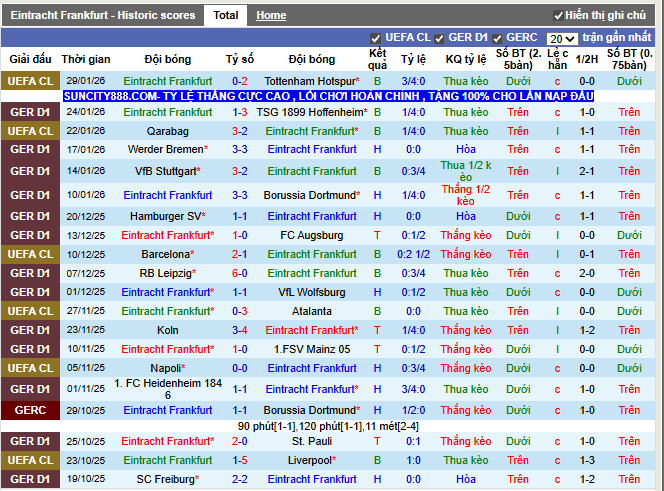Click score 0-2 of Tottenham match
The image size is (664, 491).
pyautogui.click(x=240, y=81)
